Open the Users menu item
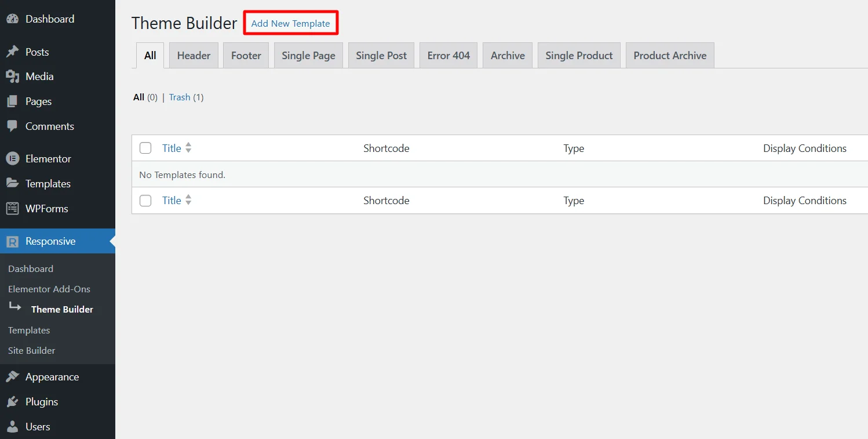The image size is (868, 439). click(38, 427)
